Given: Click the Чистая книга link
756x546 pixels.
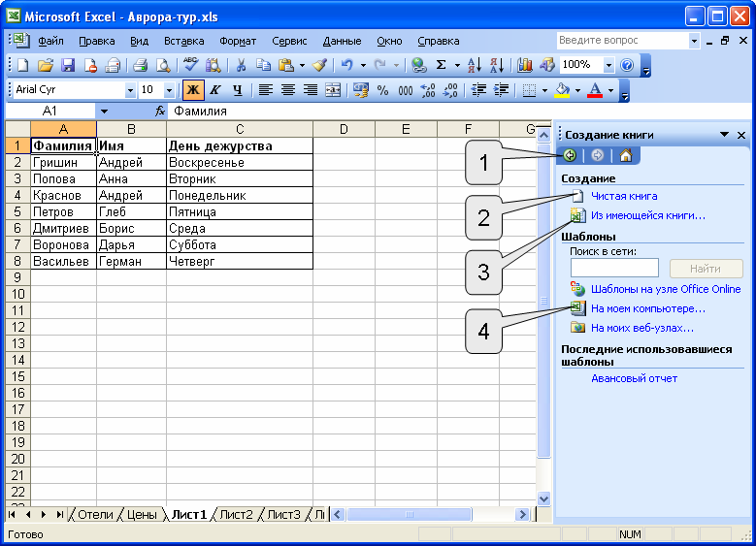Looking at the screenshot, I should [624, 196].
